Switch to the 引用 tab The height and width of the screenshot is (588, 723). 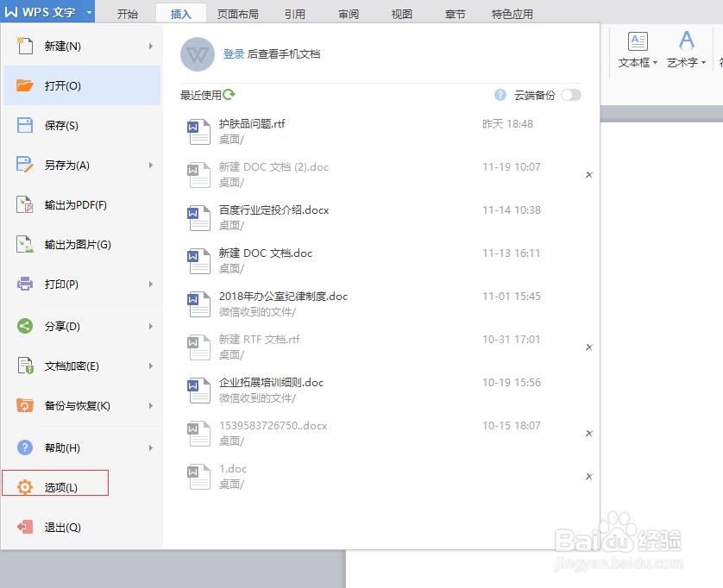295,14
